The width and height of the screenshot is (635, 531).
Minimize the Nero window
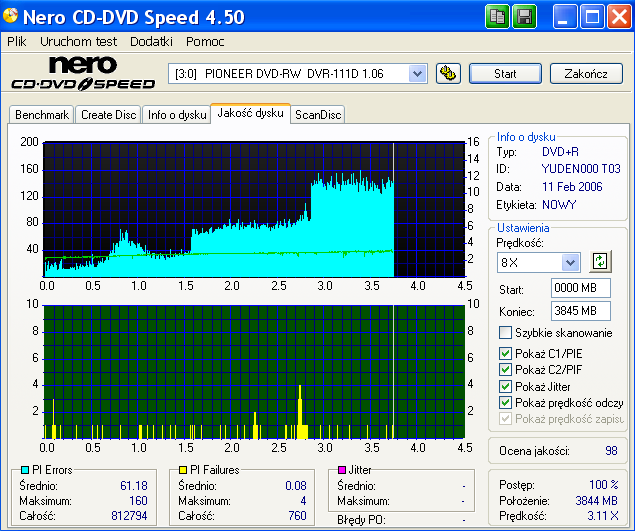pyautogui.click(x=565, y=17)
